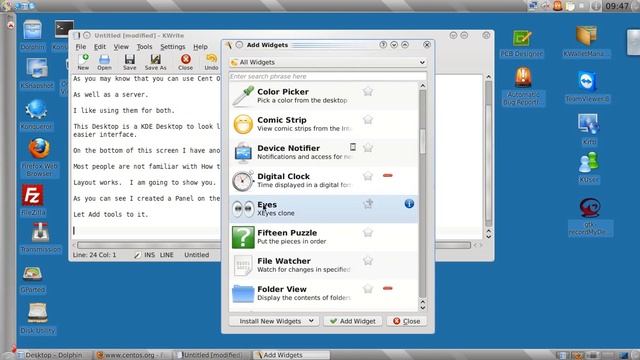This screenshot has height=360, width=640.
Task: Toggle favorite star for Fifteen Puzzle
Action: pyautogui.click(x=368, y=232)
